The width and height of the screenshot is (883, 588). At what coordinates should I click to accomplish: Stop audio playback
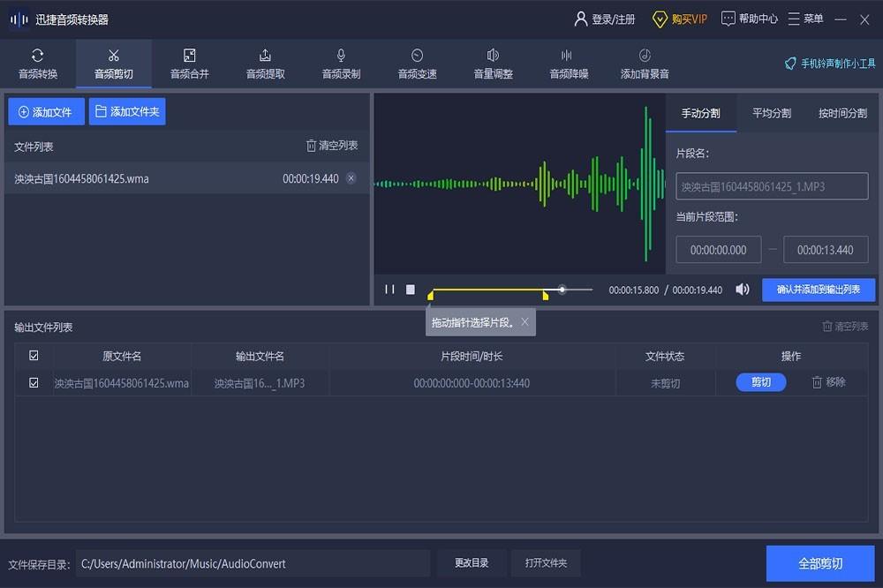click(x=411, y=290)
